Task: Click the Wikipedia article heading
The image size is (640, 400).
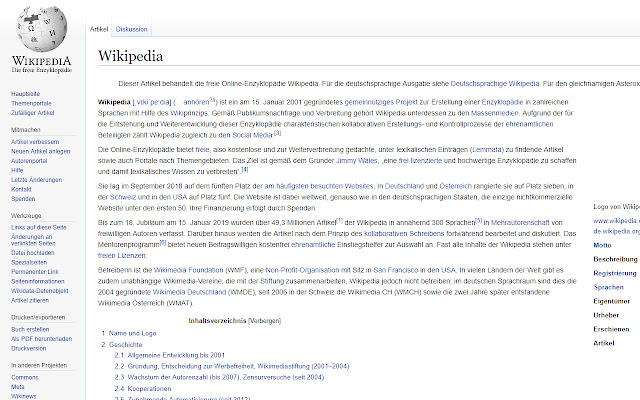Action: pyautogui.click(x=131, y=56)
